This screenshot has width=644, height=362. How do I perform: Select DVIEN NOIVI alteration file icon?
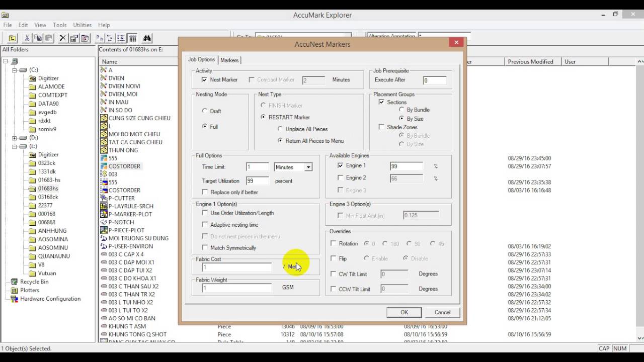pyautogui.click(x=104, y=86)
